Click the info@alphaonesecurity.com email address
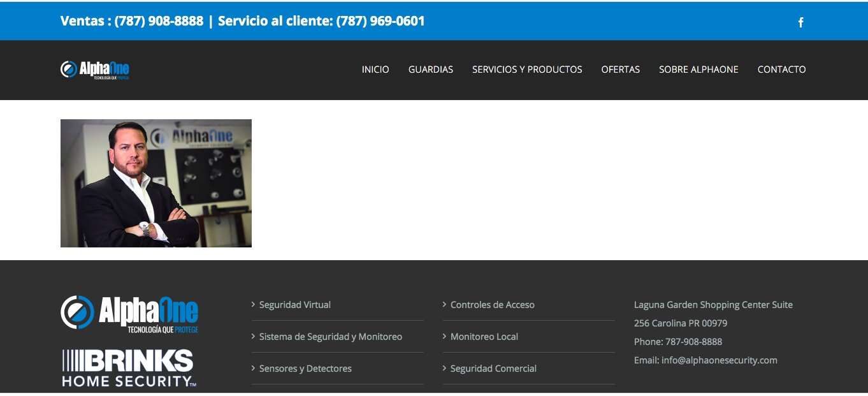The image size is (868, 396). click(719, 360)
